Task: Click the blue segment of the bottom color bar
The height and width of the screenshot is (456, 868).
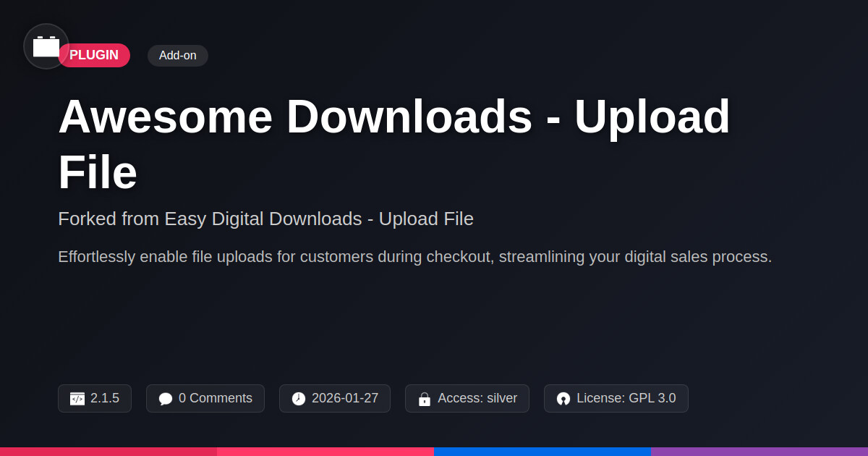Action: 542,452
